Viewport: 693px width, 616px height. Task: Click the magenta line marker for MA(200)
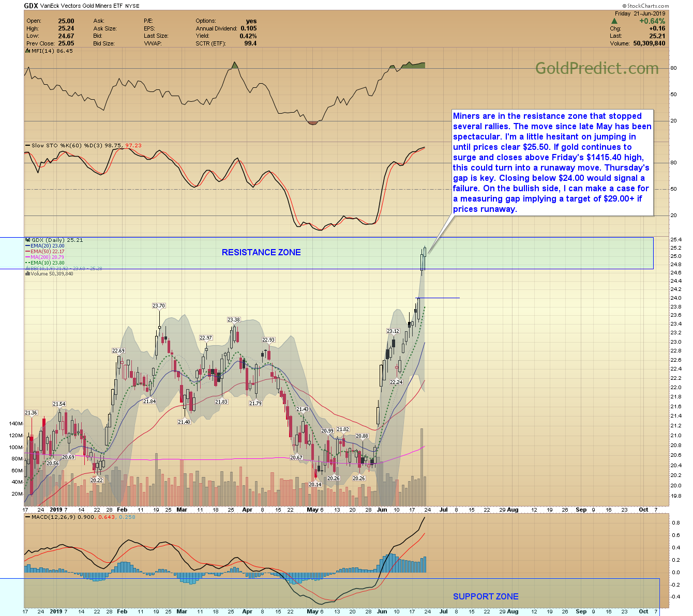27,257
